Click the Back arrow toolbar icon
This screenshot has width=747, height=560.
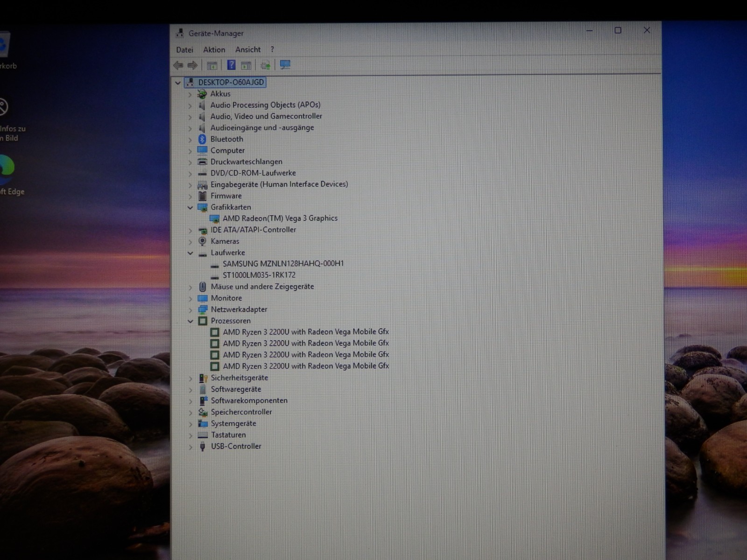[x=178, y=65]
